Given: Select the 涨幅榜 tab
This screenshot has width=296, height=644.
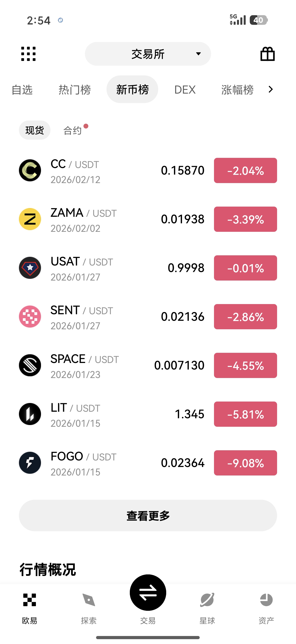Looking at the screenshot, I should click(x=237, y=89).
